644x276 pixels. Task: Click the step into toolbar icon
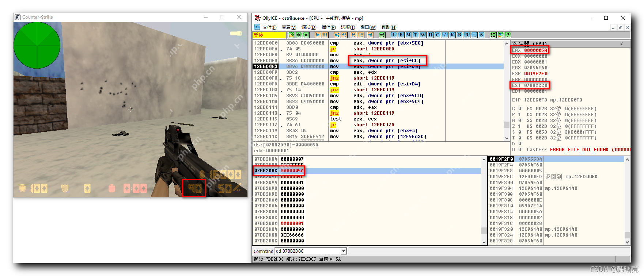point(337,35)
